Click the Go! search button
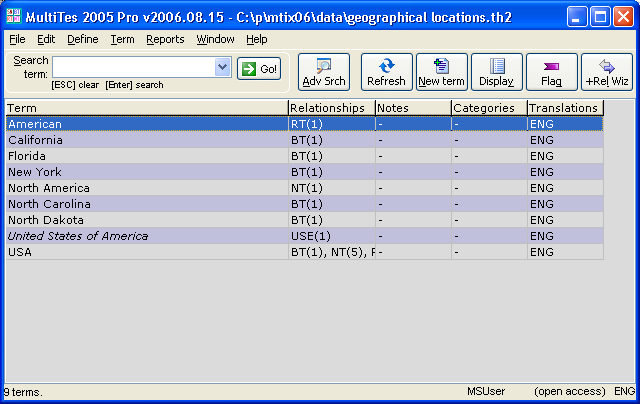The width and height of the screenshot is (640, 404). tap(259, 69)
